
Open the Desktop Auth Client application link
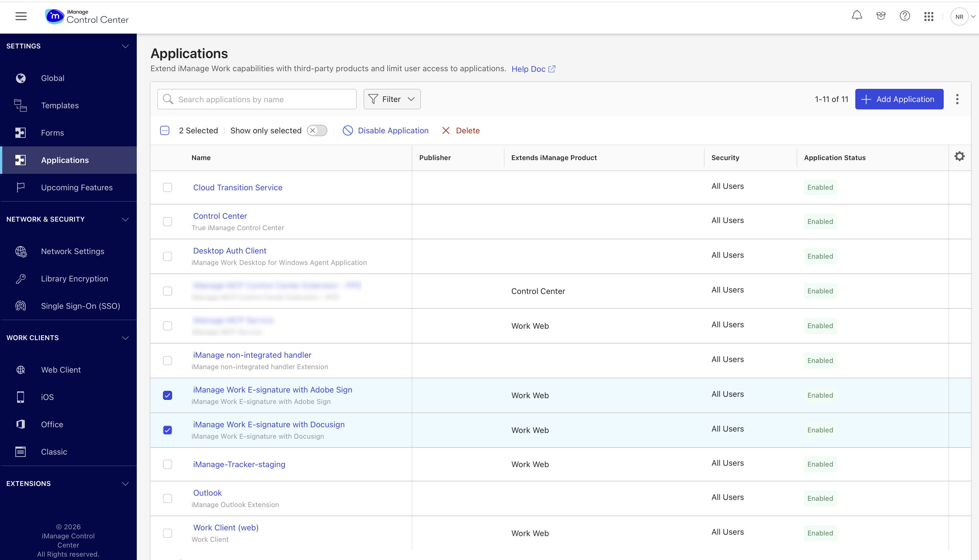tap(230, 251)
